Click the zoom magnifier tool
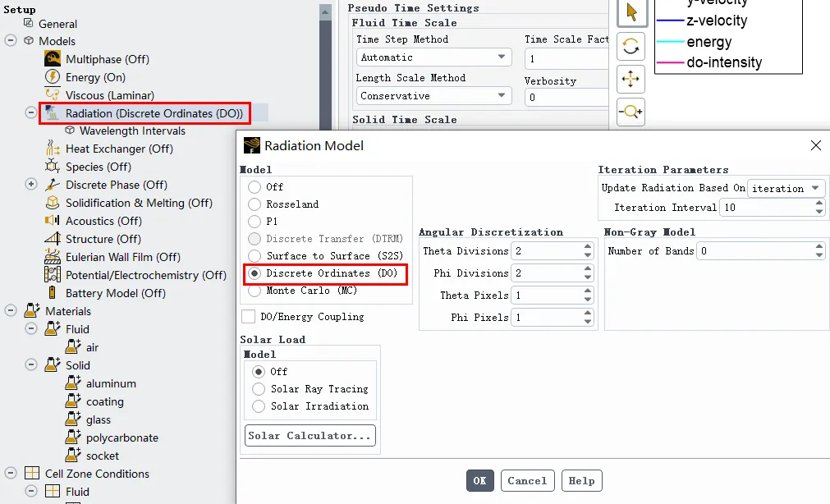 (631, 112)
